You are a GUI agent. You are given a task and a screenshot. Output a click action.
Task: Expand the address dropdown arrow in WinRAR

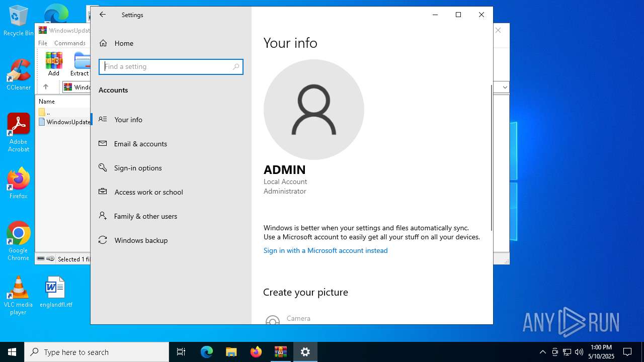click(x=505, y=87)
